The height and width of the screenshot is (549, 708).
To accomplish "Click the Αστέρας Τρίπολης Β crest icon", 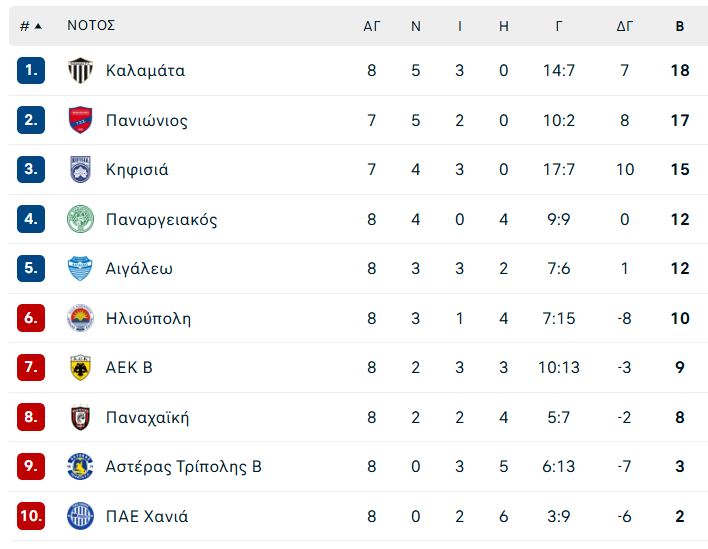I will pyautogui.click(x=80, y=466).
